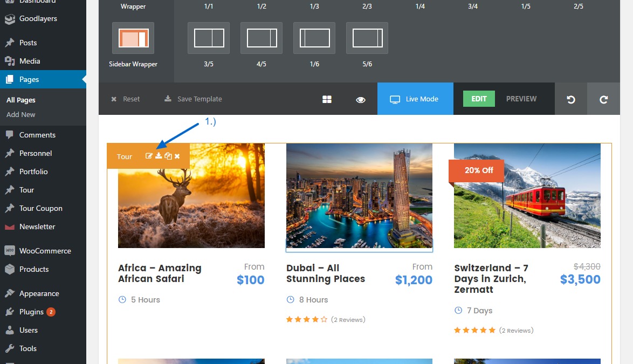
Task: Click Save Template
Action: (x=194, y=99)
